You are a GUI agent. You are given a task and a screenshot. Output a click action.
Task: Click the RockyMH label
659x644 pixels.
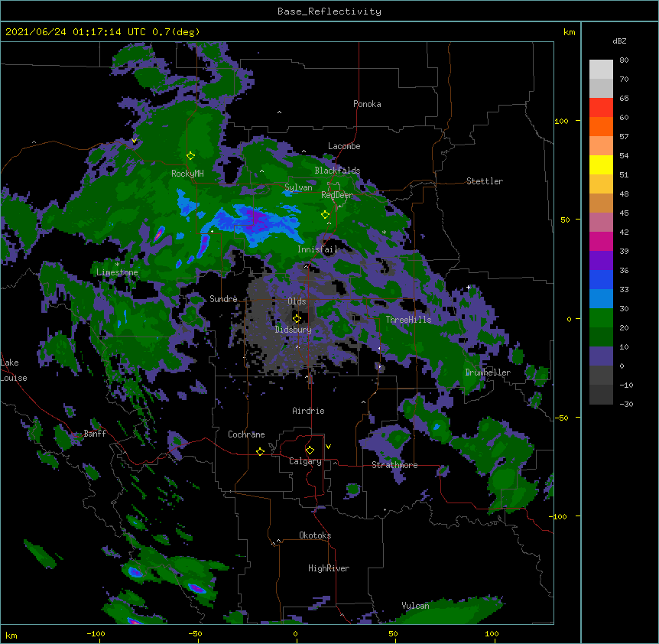pos(187,174)
